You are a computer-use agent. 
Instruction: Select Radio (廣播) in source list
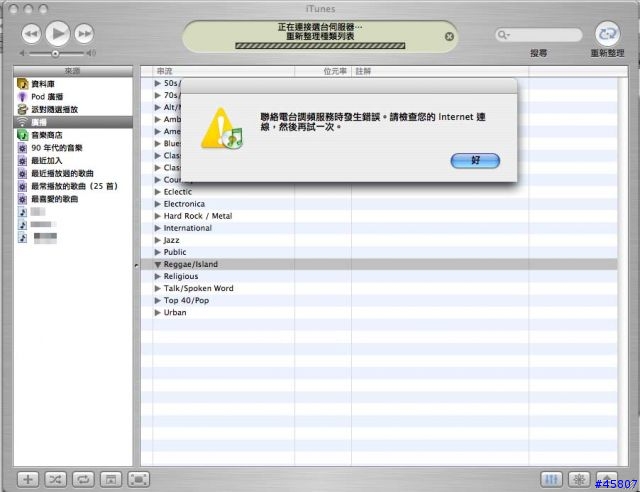click(x=73, y=122)
